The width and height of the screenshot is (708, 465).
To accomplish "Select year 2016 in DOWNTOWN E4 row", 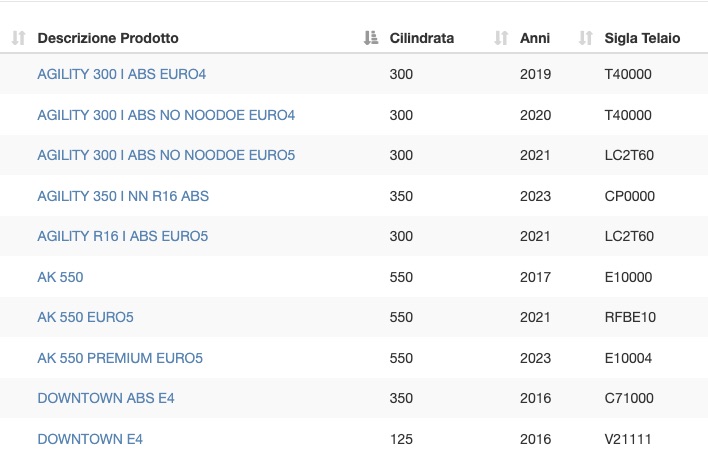I will [535, 439].
